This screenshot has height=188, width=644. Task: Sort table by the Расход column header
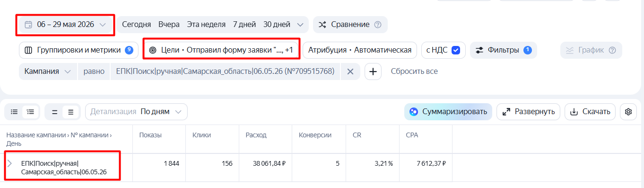[256, 135]
